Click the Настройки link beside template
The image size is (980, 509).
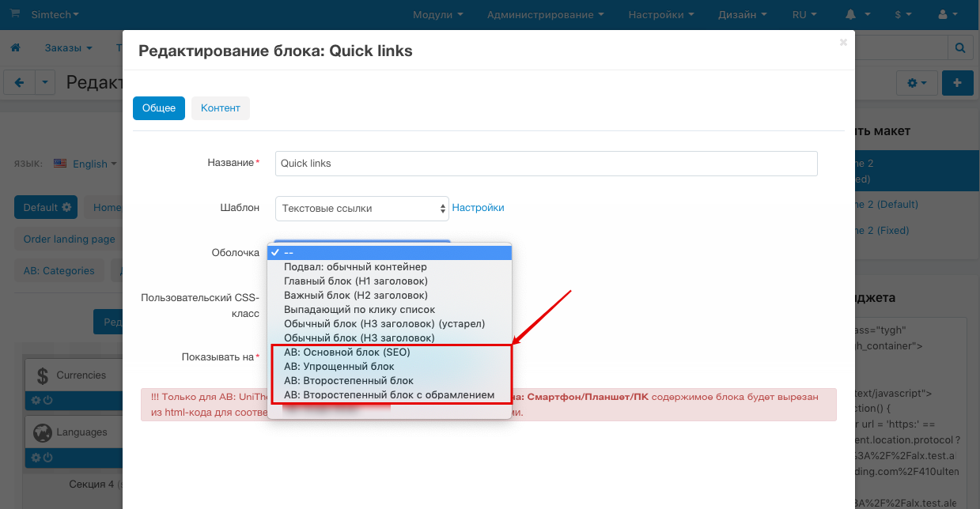coord(478,208)
